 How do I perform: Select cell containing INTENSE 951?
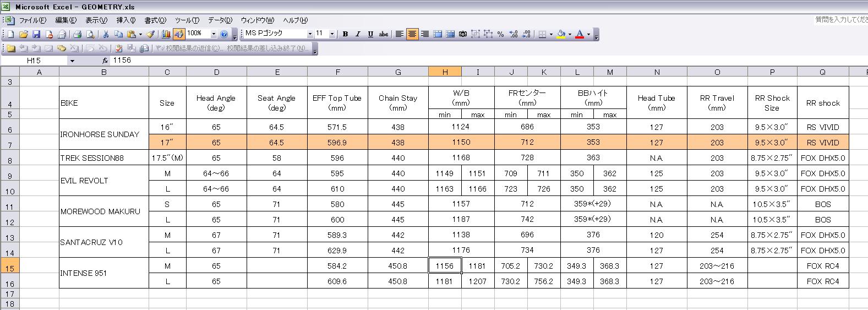103,273
